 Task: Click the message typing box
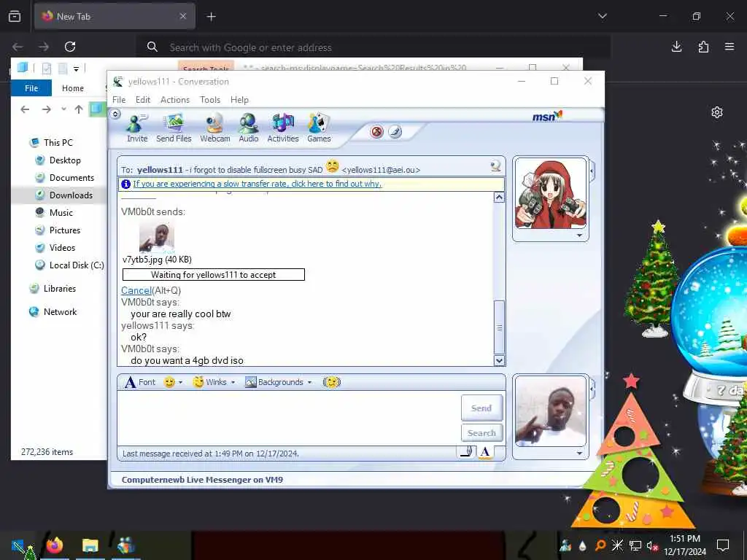289,418
